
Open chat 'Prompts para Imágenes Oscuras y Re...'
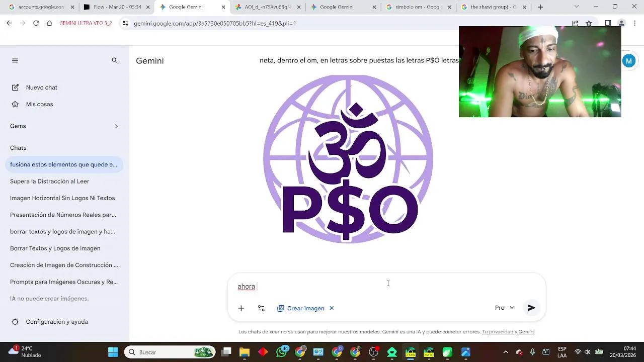64,282
